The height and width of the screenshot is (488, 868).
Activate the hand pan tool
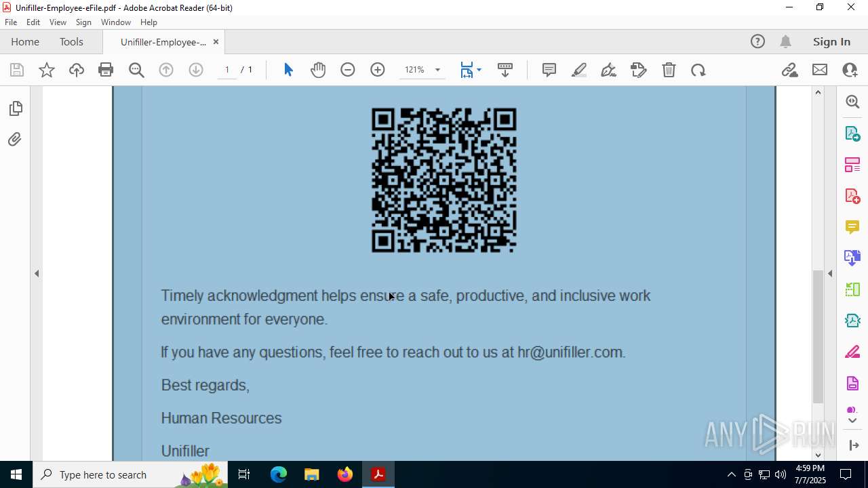[318, 70]
